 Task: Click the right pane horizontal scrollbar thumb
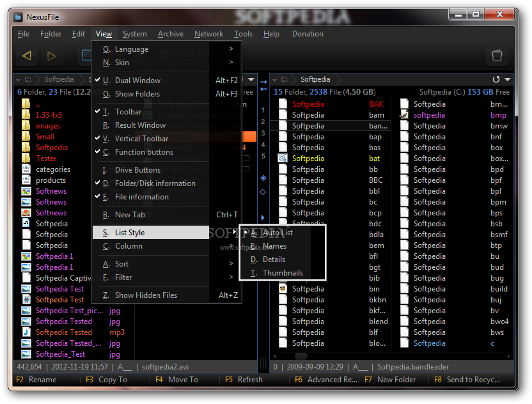[301, 356]
